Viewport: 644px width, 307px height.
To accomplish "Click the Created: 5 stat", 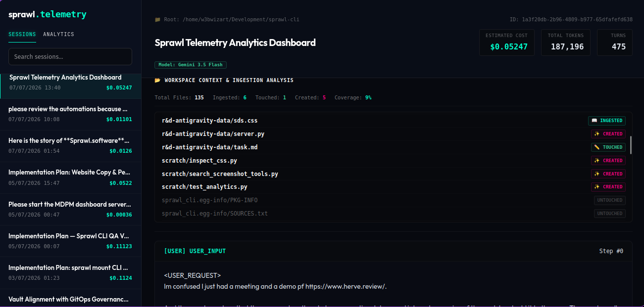I will click(x=310, y=97).
